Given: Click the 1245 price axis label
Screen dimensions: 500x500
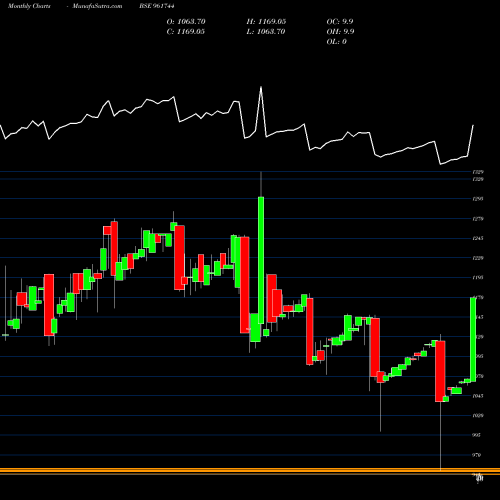Looking at the screenshot, I should click(478, 238).
